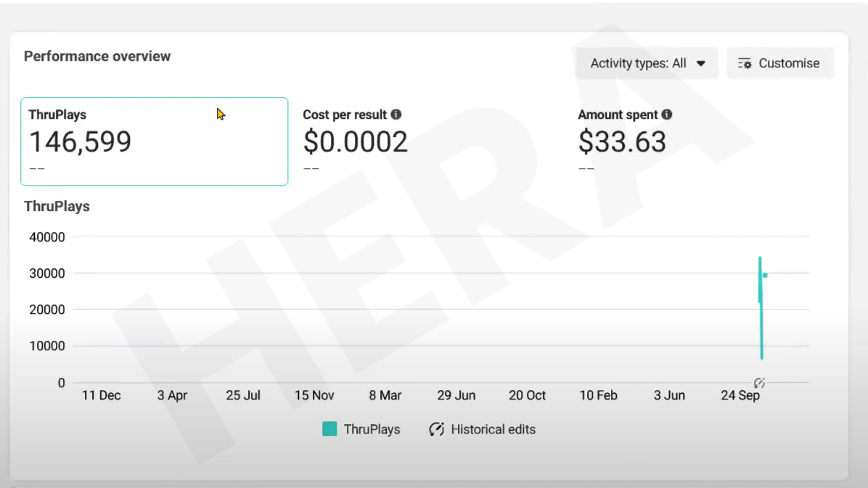This screenshot has width=868, height=488.
Task: Click the Performance overview heading
Action: click(x=97, y=57)
